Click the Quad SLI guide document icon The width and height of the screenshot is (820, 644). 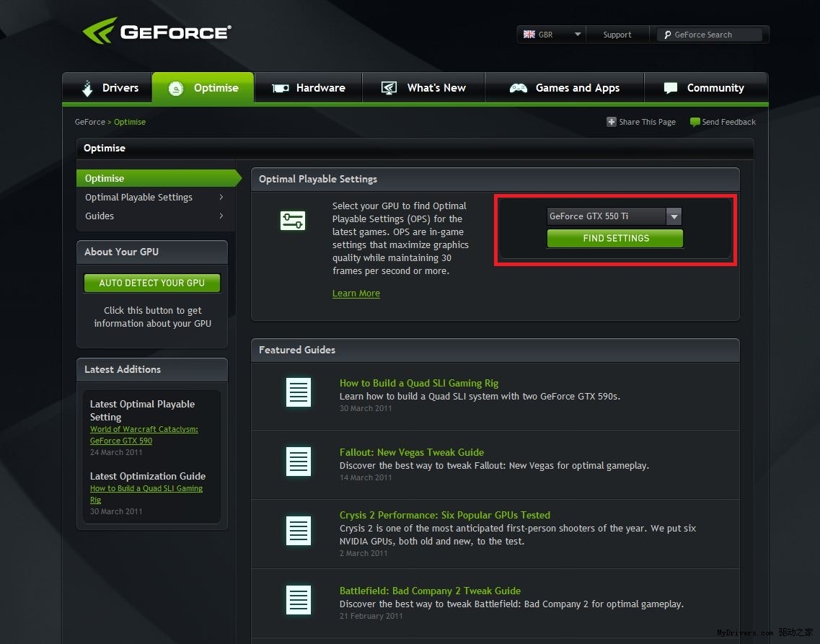(x=298, y=392)
